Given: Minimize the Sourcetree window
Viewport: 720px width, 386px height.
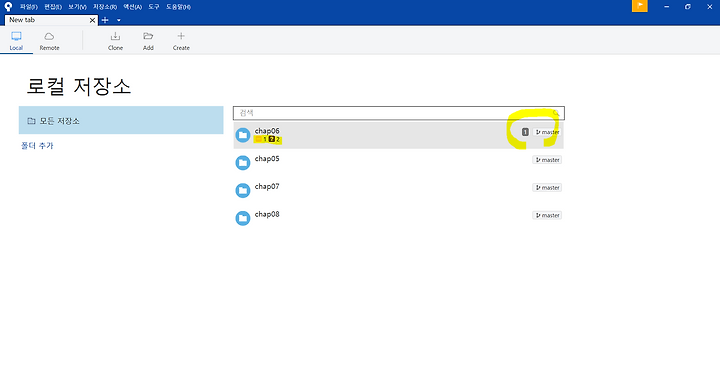Looking at the screenshot, I should pyautogui.click(x=666, y=6).
